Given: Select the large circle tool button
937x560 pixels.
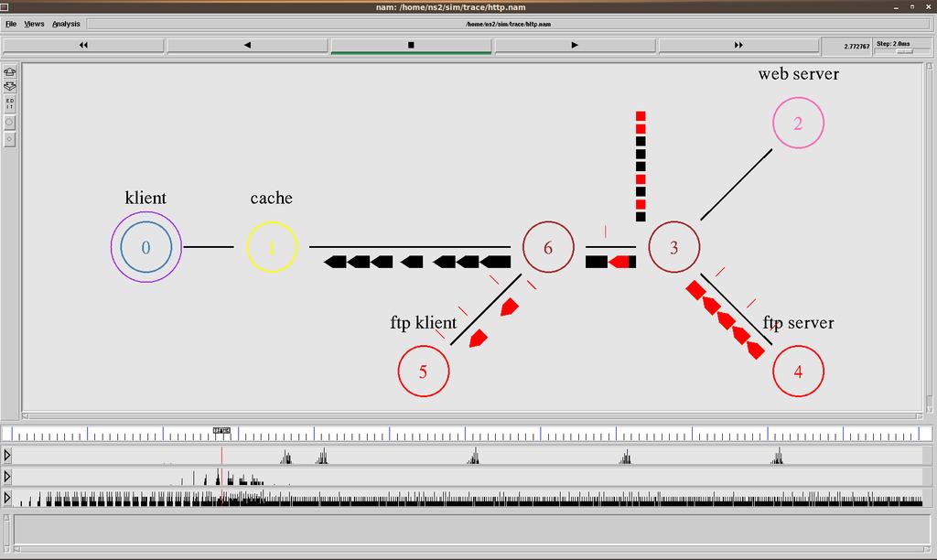Looking at the screenshot, I should pos(9,122).
